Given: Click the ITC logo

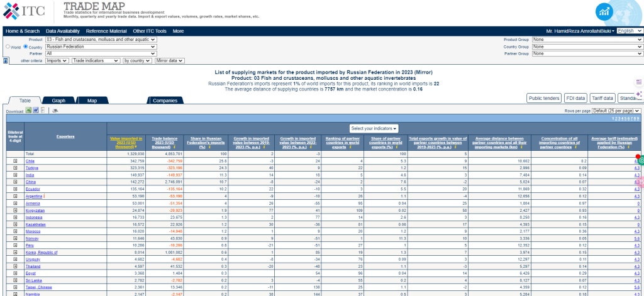Looking at the screenshot, I should (24, 11).
